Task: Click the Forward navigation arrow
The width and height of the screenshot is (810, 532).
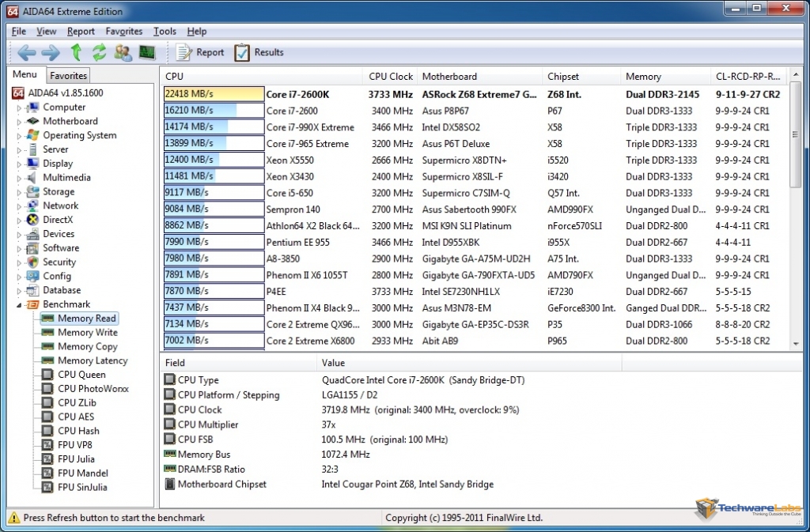Action: pyautogui.click(x=51, y=52)
